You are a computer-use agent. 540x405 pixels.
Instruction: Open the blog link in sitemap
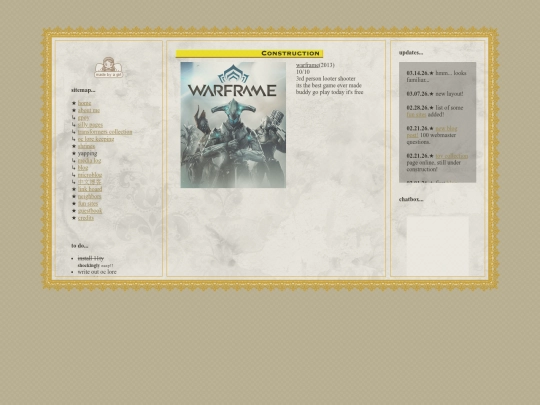coord(83,168)
